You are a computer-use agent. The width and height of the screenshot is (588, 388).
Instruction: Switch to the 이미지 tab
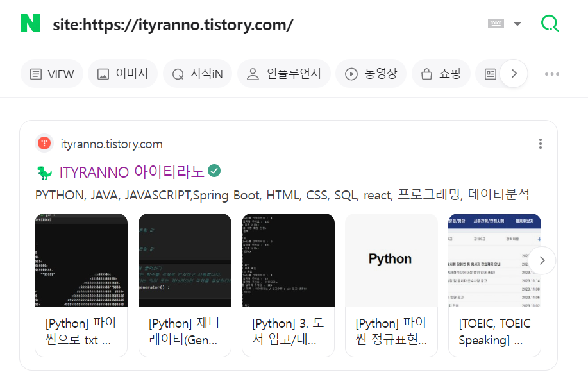tap(122, 74)
